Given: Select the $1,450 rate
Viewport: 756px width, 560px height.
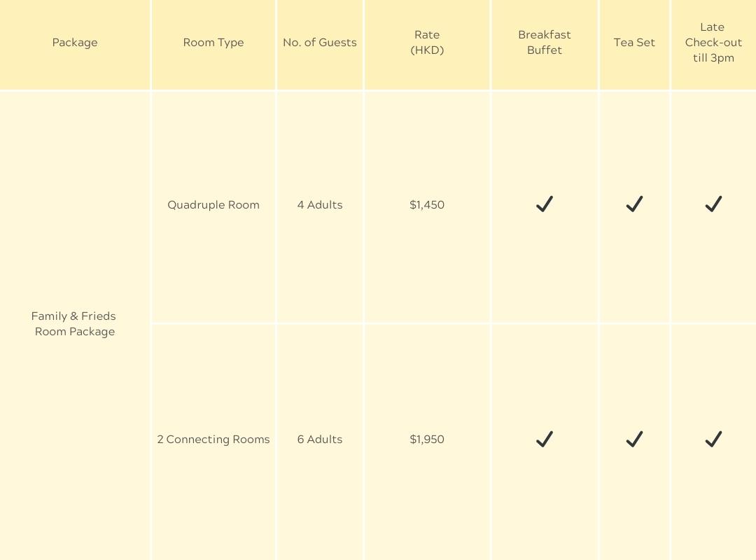Looking at the screenshot, I should [427, 205].
